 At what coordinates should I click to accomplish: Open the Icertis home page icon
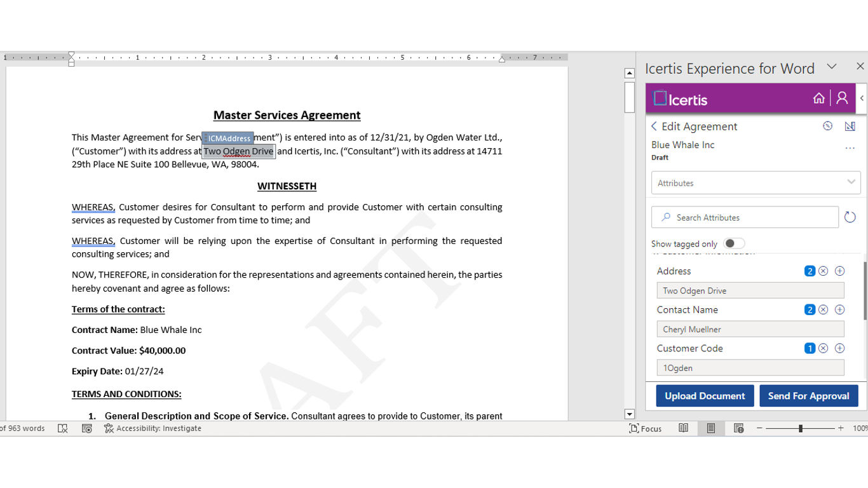[819, 98]
